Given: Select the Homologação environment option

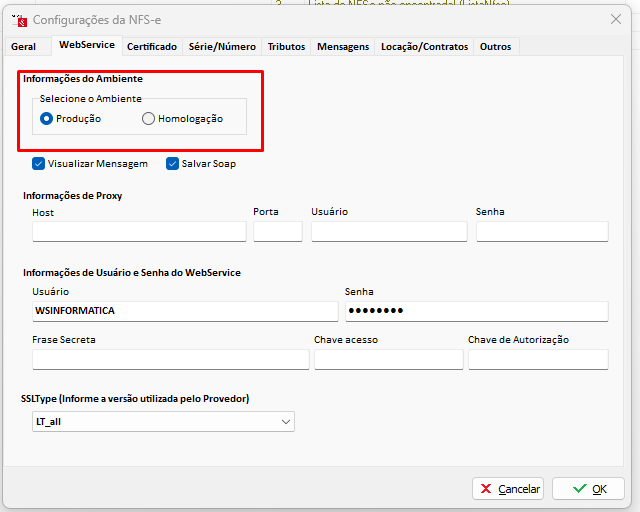Looking at the screenshot, I should 149,119.
